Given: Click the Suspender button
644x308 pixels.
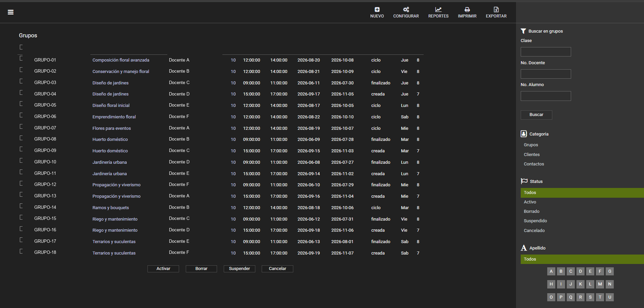Looking at the screenshot, I should [239, 269].
